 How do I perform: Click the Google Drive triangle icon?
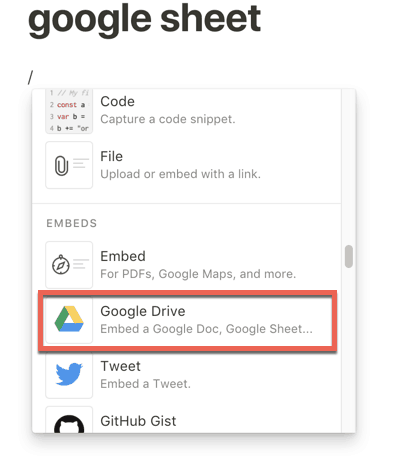(x=69, y=319)
